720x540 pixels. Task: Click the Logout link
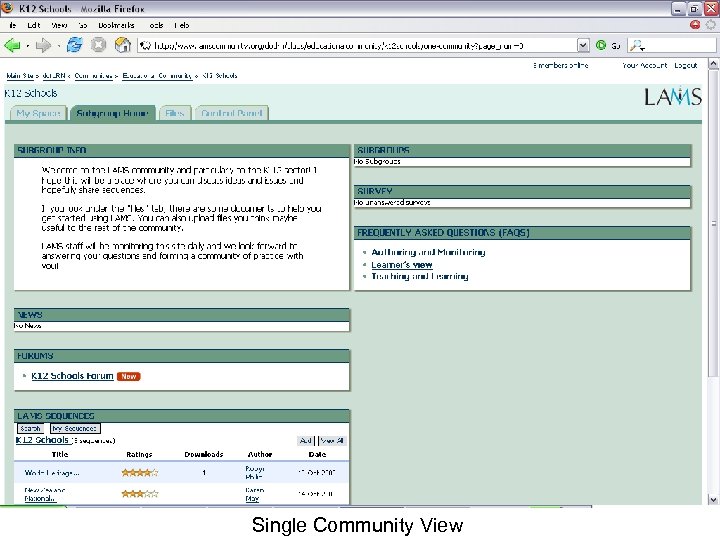686,65
